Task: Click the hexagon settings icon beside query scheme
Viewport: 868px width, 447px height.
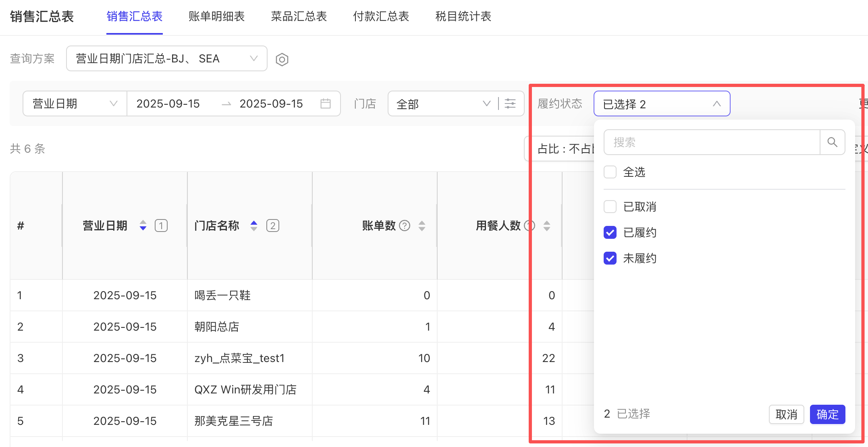Action: tap(282, 60)
